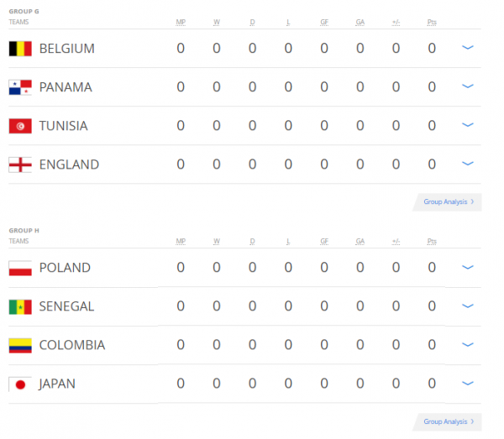Click the Senegal flag icon

[x=20, y=307]
